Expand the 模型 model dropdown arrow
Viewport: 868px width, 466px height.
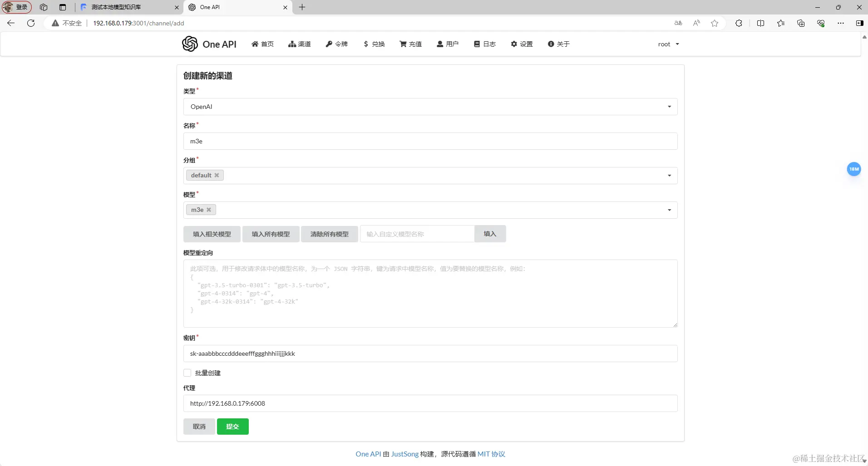tap(669, 210)
